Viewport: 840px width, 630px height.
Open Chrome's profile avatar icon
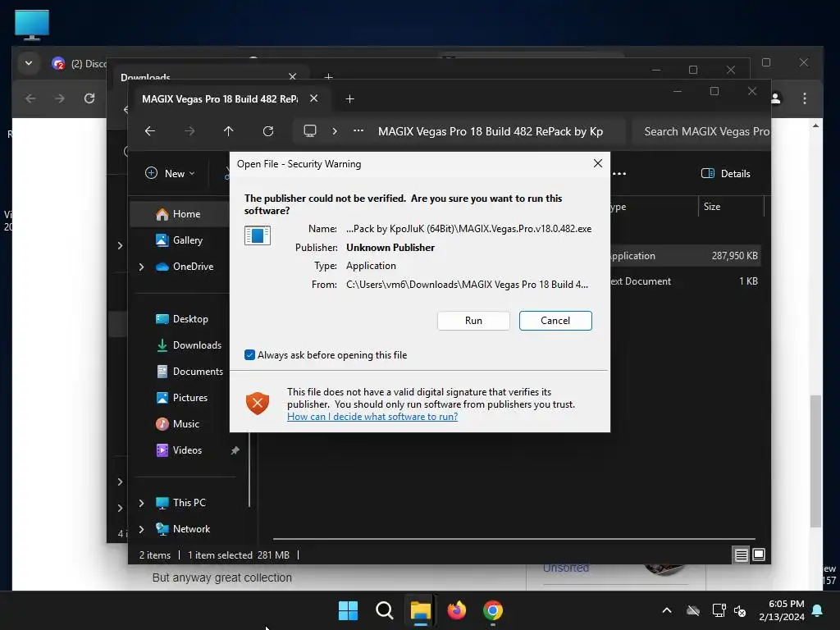click(776, 98)
